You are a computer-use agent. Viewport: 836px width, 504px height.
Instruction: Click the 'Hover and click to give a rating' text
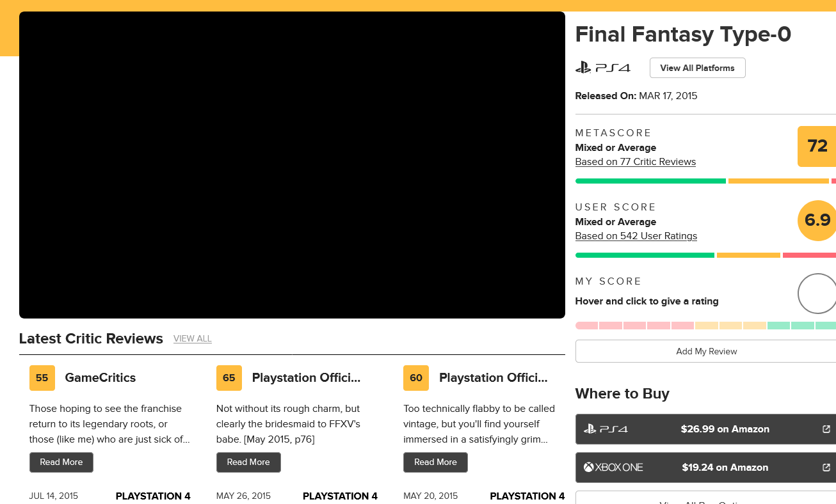[x=647, y=301]
